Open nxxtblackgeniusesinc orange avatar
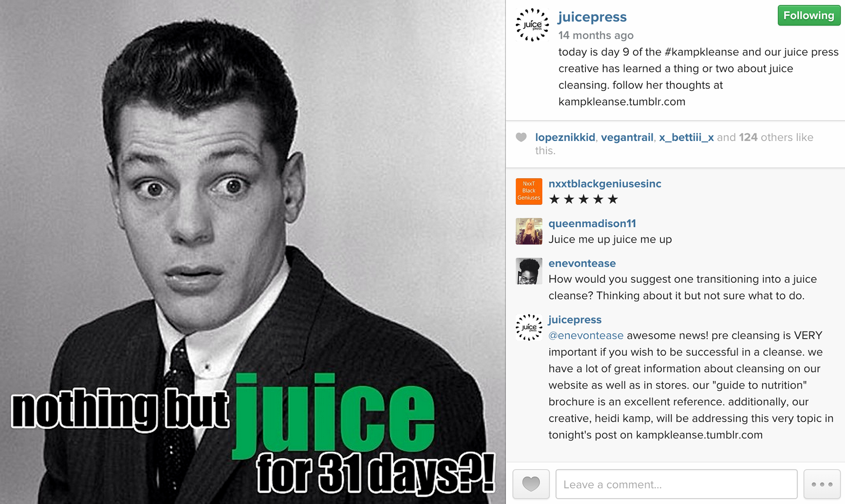 (529, 191)
